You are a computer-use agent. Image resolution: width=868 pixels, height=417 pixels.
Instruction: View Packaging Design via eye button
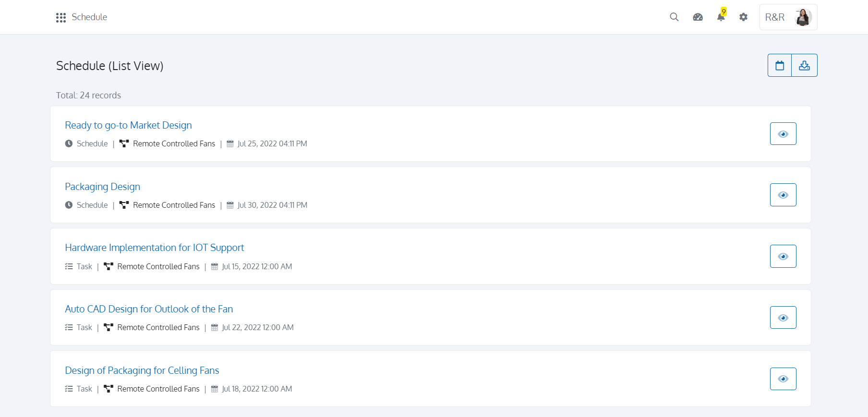(783, 195)
